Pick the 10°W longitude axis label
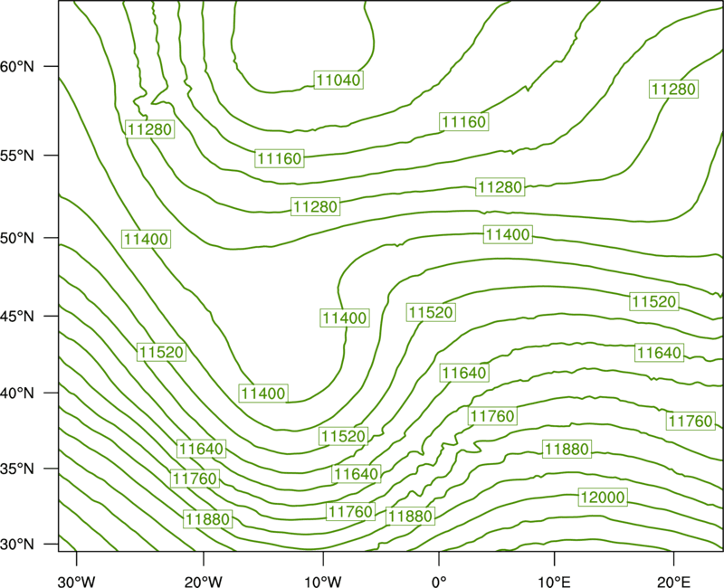Screen dimensions: 724x588 click(323, 582)
